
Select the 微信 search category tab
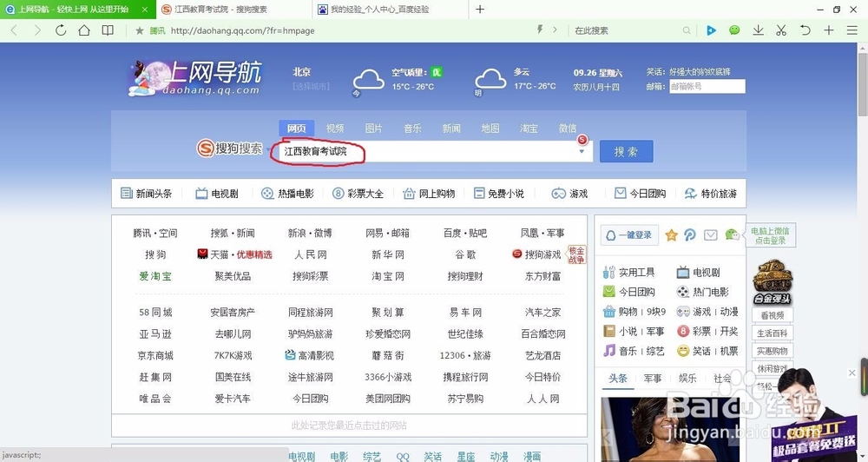click(x=568, y=129)
